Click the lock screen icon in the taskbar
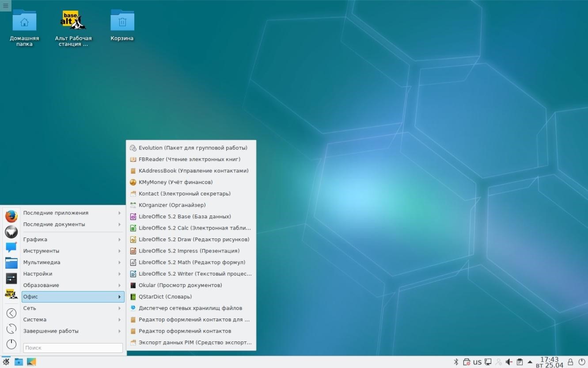The width and height of the screenshot is (588, 368). pyautogui.click(x=570, y=362)
